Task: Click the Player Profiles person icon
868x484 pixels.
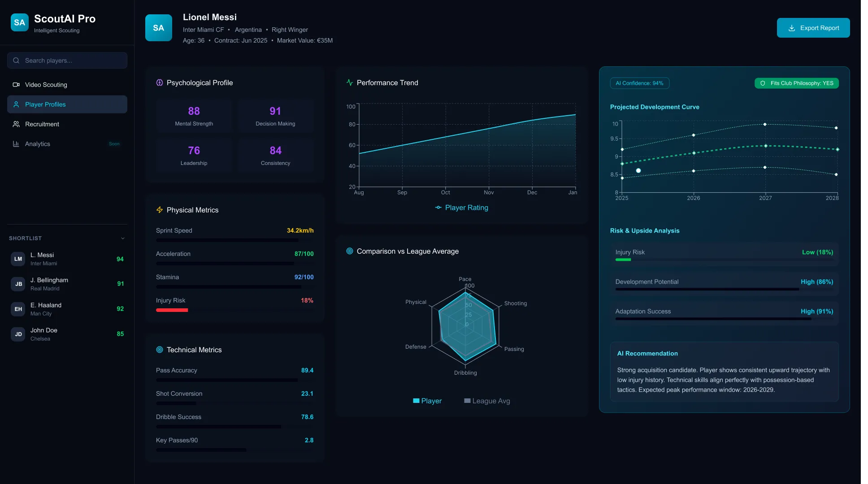Action: pos(16,104)
